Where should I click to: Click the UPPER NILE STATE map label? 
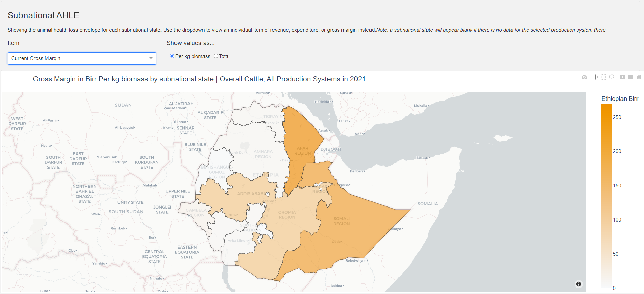tap(178, 194)
